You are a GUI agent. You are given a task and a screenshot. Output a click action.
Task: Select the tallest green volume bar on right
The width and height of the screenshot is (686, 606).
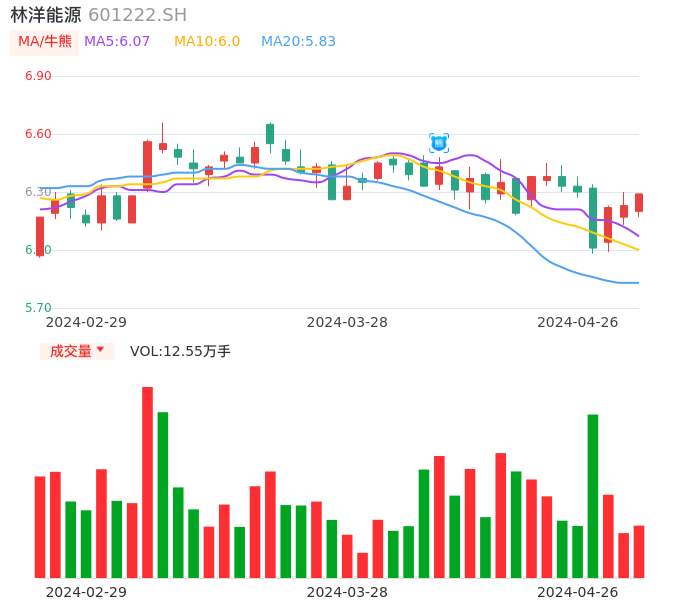[x=593, y=495]
